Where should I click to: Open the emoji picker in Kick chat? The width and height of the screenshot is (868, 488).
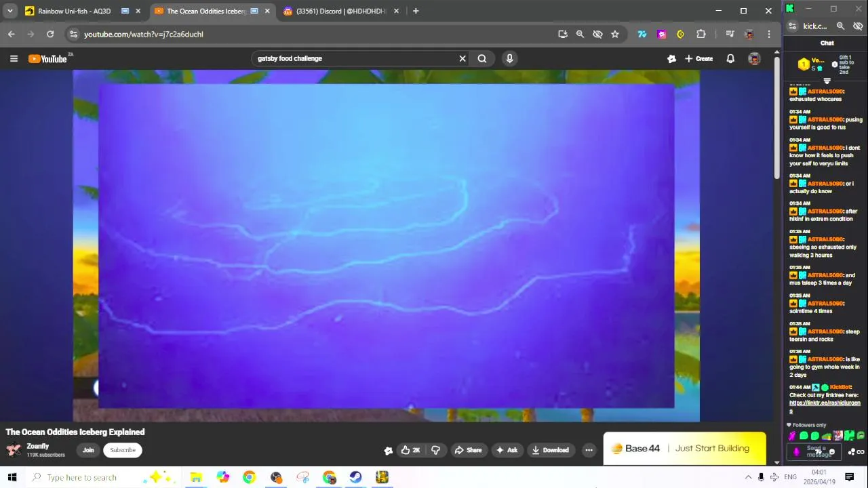point(831,452)
